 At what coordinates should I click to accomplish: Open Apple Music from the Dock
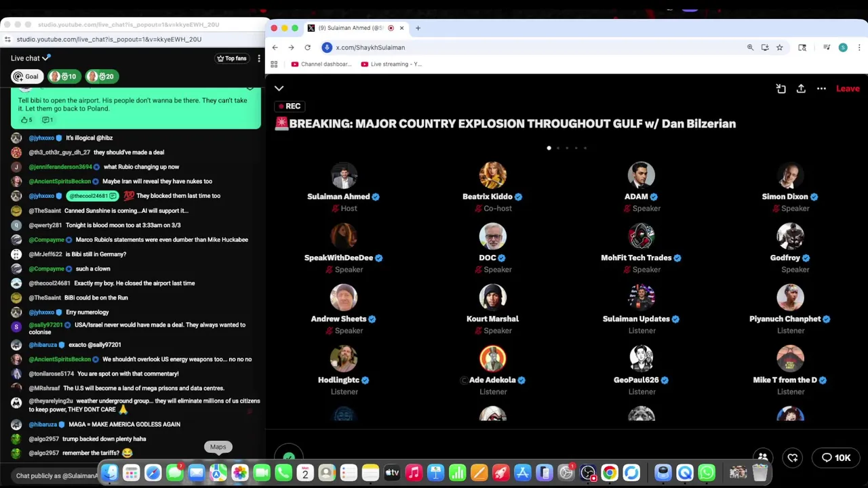point(414,472)
